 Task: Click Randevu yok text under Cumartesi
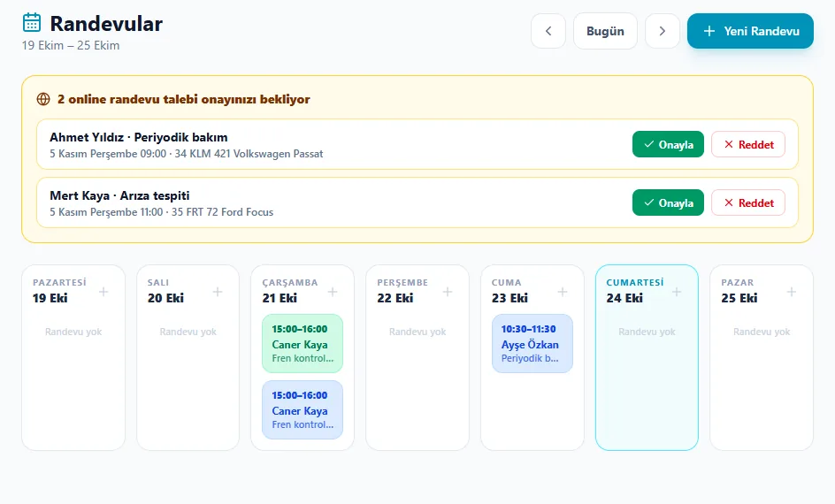click(647, 332)
